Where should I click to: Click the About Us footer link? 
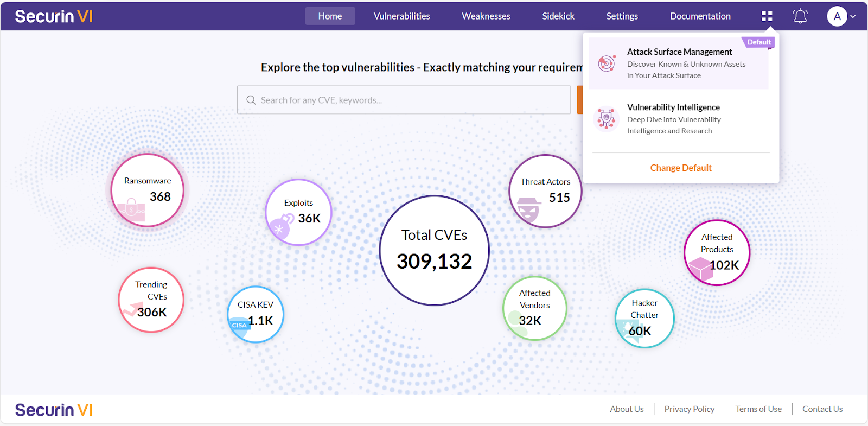click(627, 409)
